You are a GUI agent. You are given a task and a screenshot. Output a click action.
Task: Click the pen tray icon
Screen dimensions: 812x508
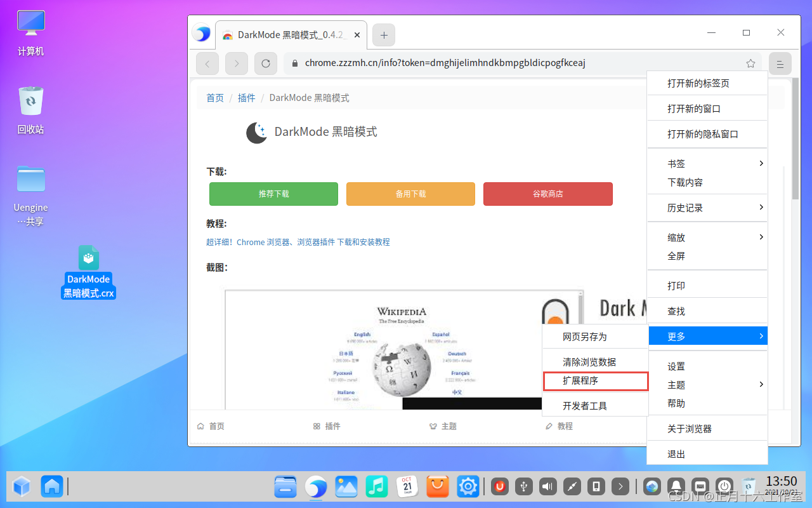572,487
